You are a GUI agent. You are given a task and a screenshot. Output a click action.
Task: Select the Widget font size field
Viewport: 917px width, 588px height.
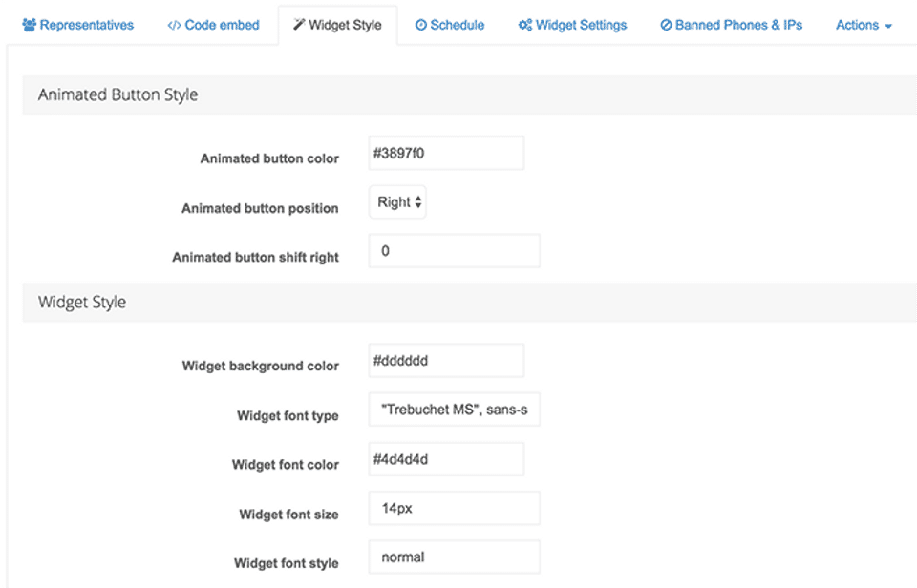[x=454, y=508]
